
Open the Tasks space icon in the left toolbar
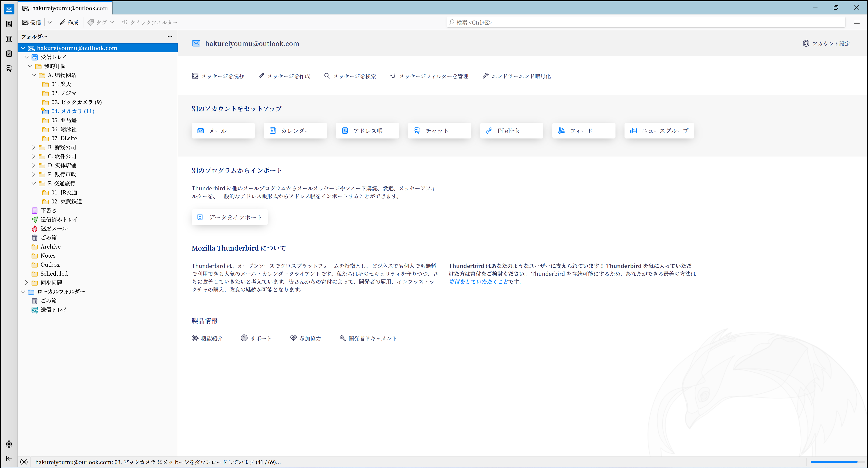pyautogui.click(x=9, y=54)
